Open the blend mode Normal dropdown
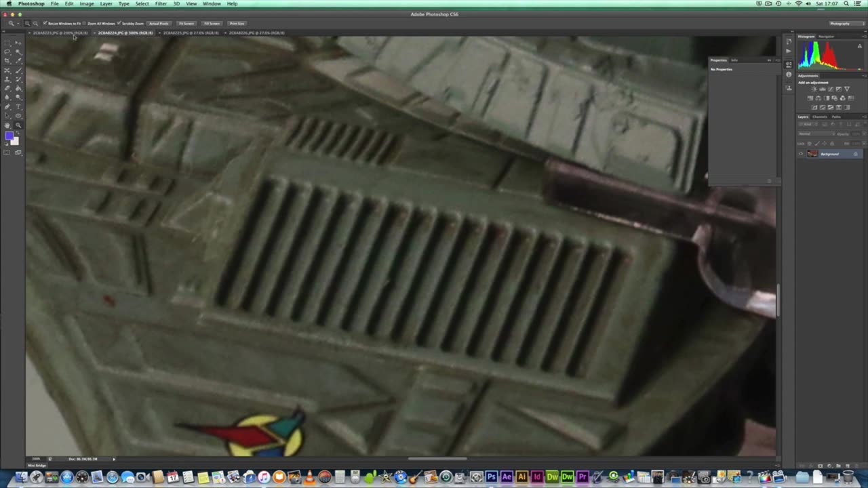The height and width of the screenshot is (488, 868). click(x=816, y=134)
